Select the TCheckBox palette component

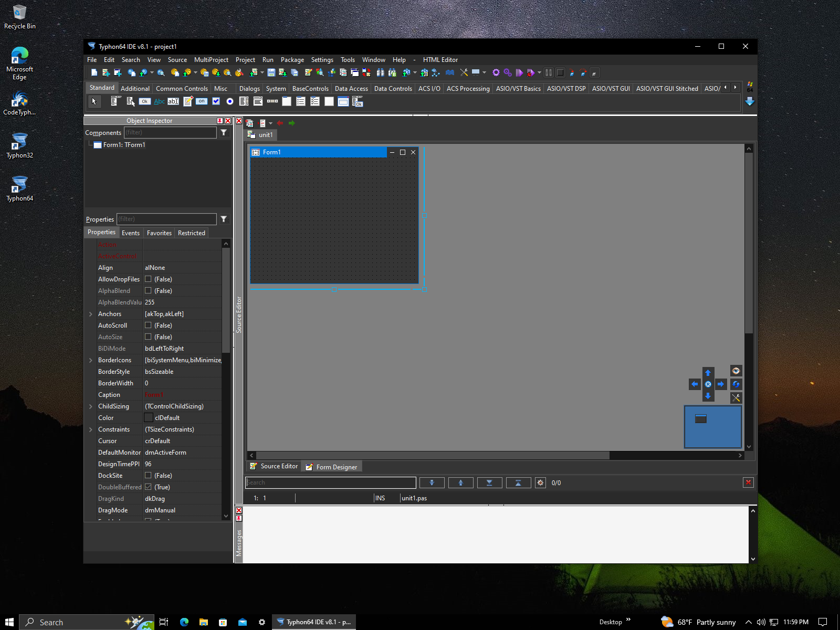(216, 102)
